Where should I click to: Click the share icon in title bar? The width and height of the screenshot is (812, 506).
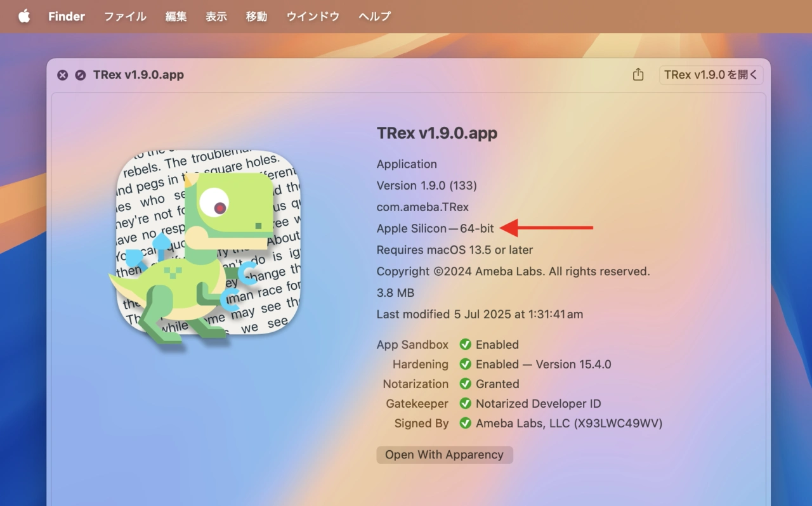pyautogui.click(x=638, y=75)
